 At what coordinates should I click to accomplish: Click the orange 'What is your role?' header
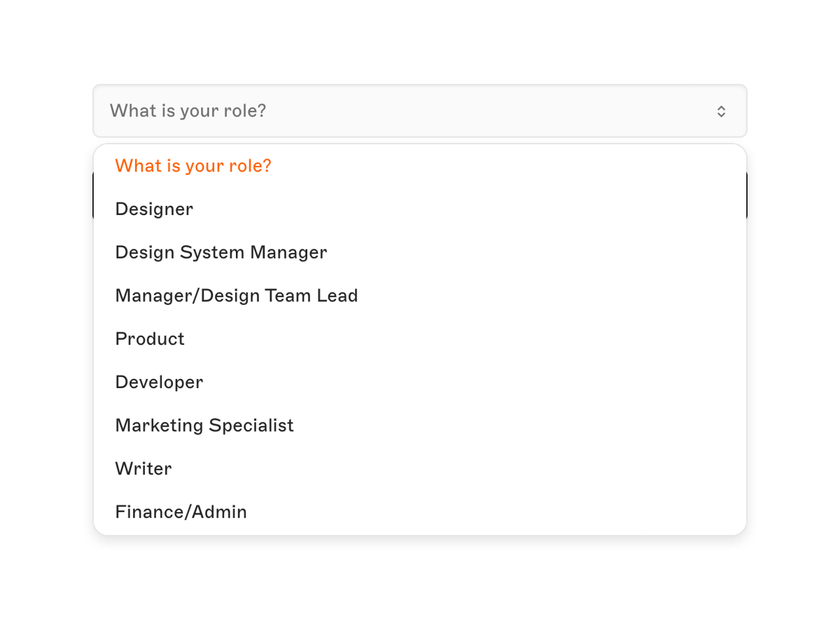(192, 166)
